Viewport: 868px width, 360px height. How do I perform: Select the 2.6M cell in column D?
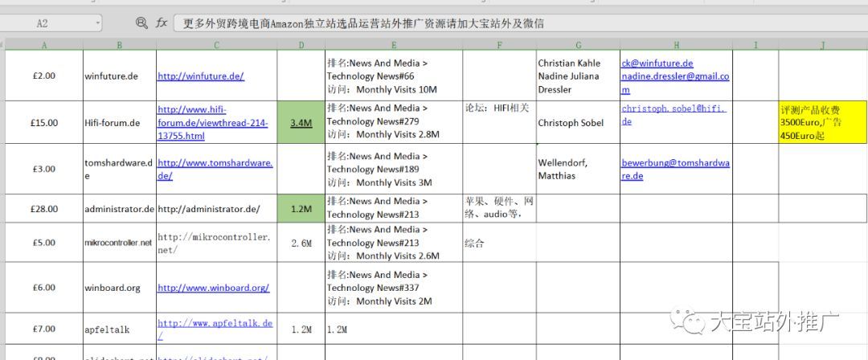301,243
